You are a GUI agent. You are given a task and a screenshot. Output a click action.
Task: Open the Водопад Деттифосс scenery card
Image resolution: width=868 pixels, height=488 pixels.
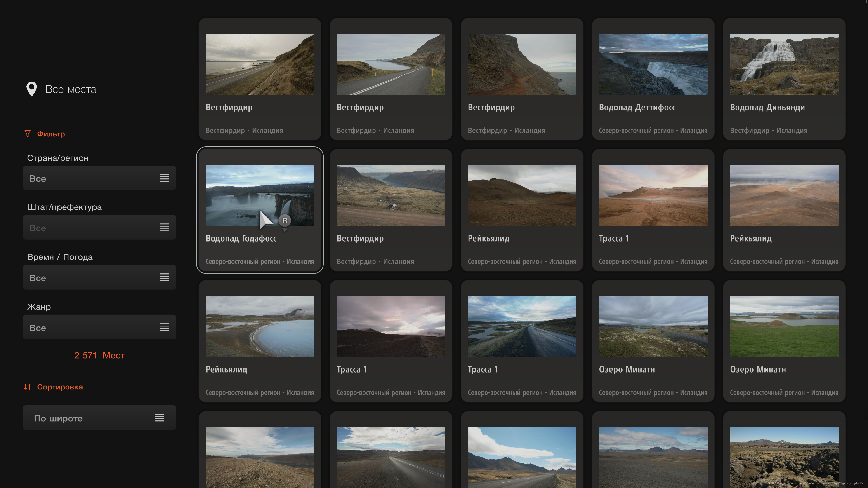[653, 79]
